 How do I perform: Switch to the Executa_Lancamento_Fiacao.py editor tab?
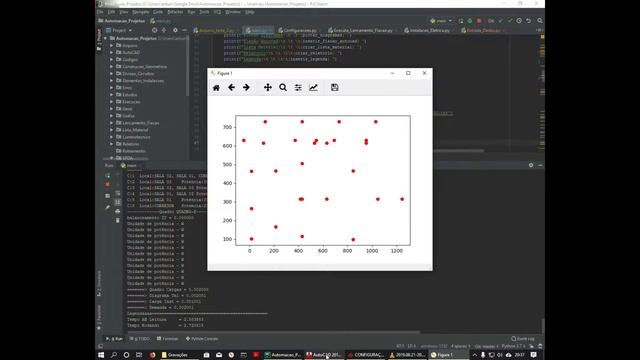(x=362, y=30)
